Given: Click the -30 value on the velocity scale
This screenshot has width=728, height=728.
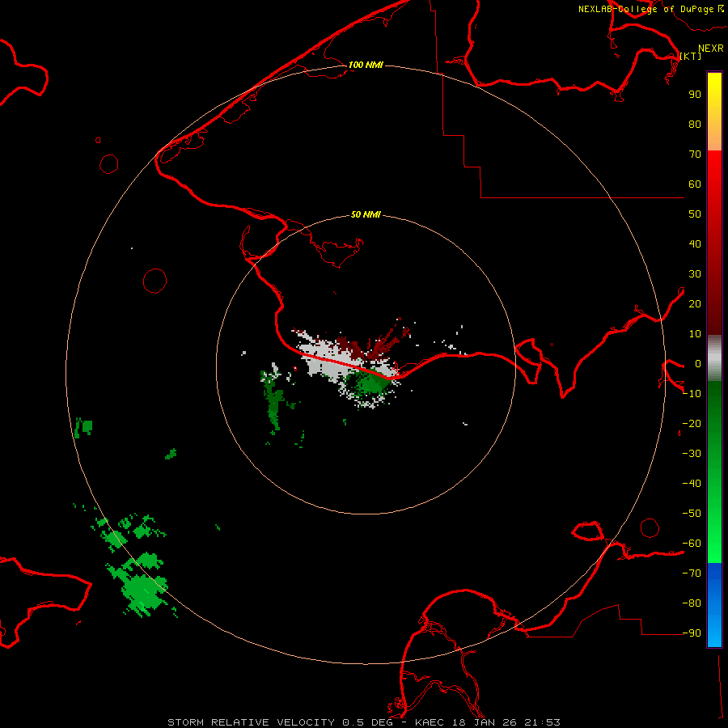Looking at the screenshot, I should tap(692, 454).
